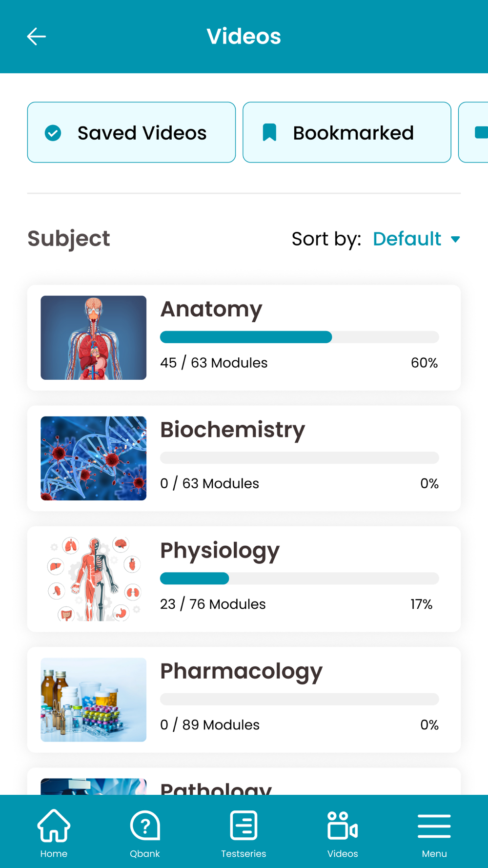
Task: Tap the Saved Videos checkmark icon
Action: tap(53, 133)
